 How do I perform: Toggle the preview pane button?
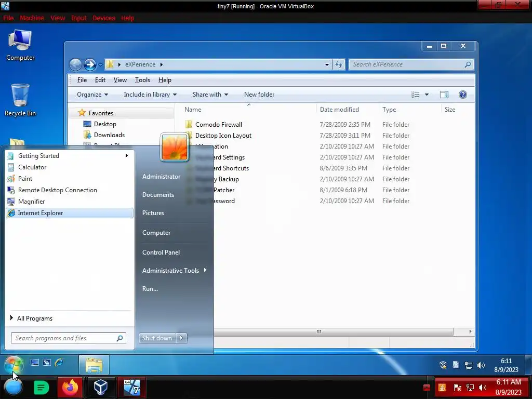[x=444, y=95]
